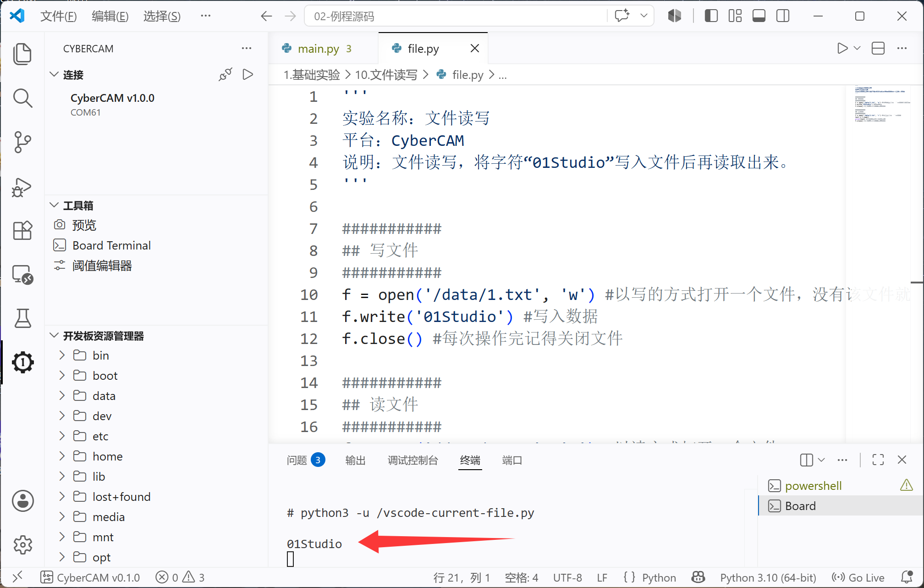This screenshot has height=588, width=924.
Task: Open the Remote Explorer view
Action: [x=22, y=274]
